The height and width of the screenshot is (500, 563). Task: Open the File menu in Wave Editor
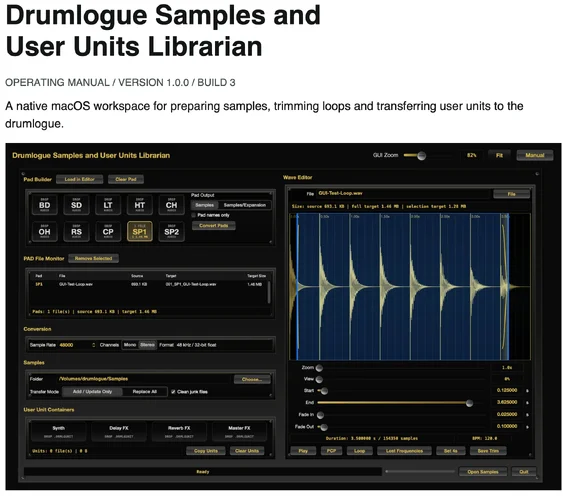[512, 194]
